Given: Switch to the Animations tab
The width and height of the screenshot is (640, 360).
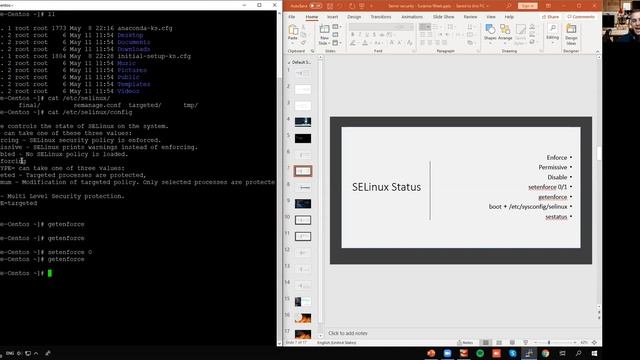Looking at the screenshot, I should pos(412,17).
